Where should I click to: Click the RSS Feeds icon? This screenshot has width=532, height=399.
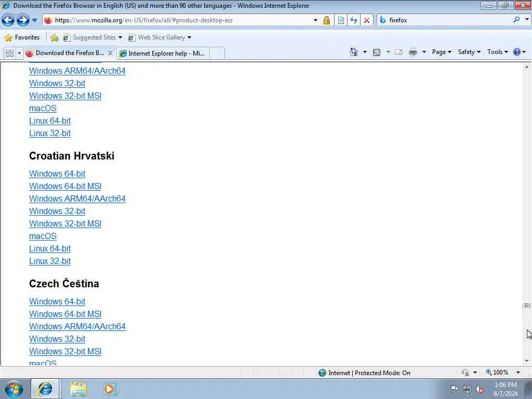(x=377, y=52)
